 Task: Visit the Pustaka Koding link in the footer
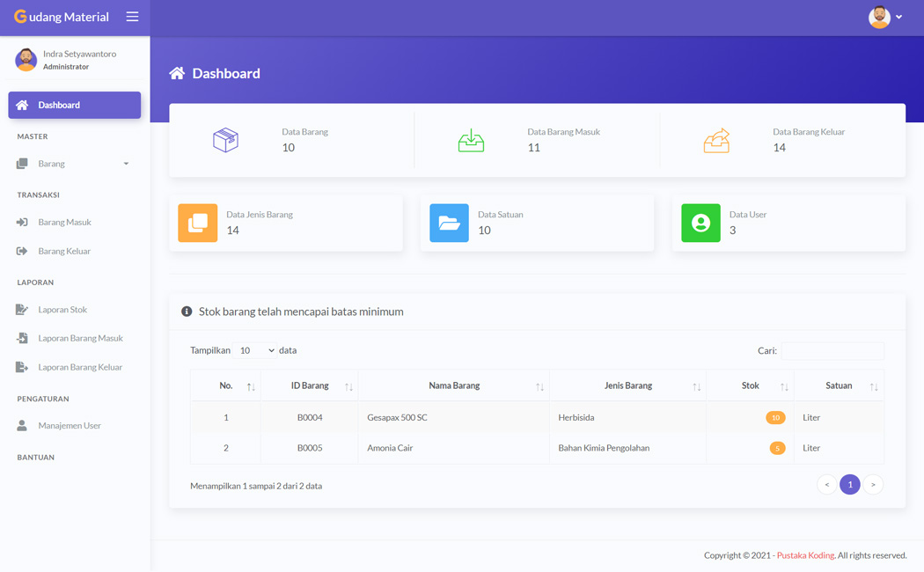[805, 555]
